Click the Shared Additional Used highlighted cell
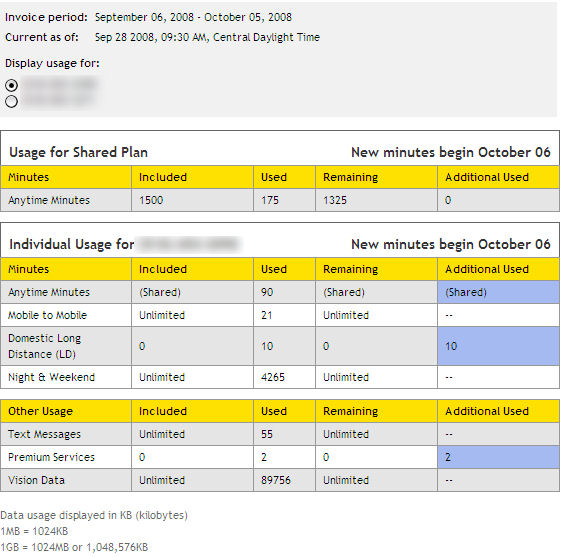Screen dimensions: 567x557 [x=498, y=292]
